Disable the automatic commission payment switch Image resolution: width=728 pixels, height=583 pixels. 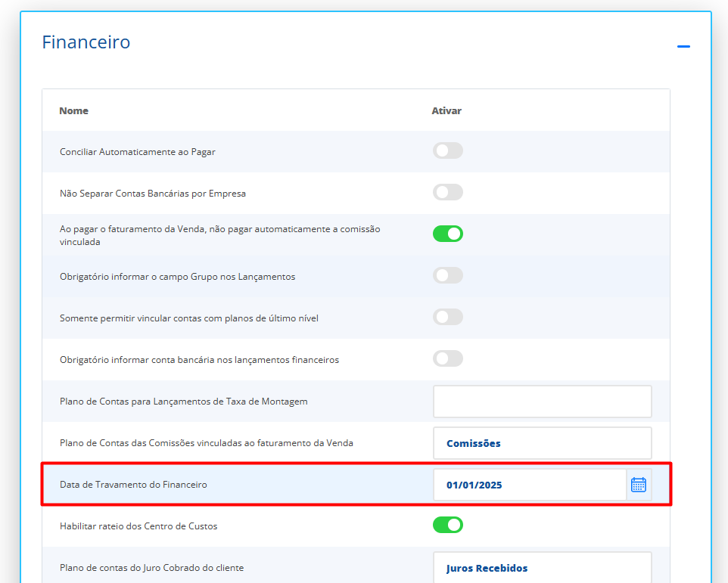[447, 234]
